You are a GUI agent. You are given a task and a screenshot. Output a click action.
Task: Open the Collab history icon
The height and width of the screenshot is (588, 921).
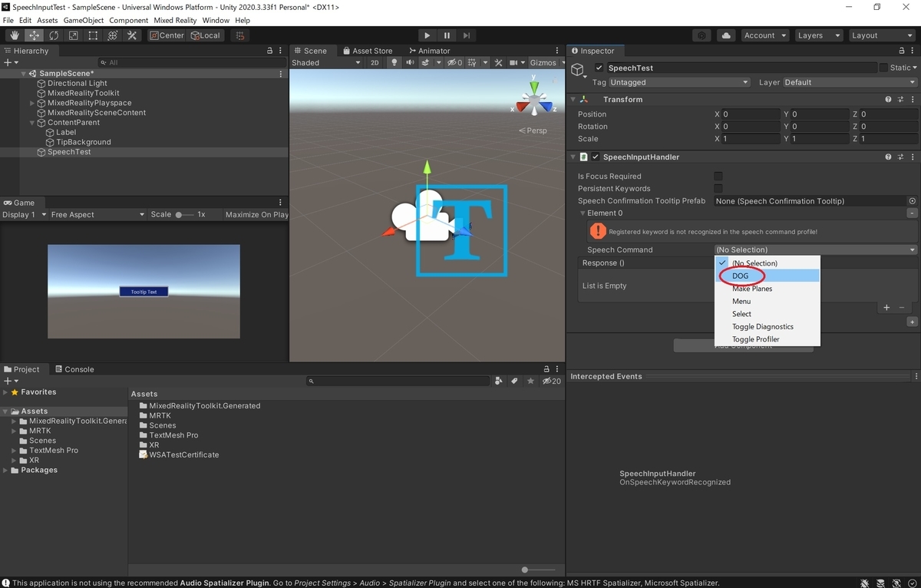[701, 35]
